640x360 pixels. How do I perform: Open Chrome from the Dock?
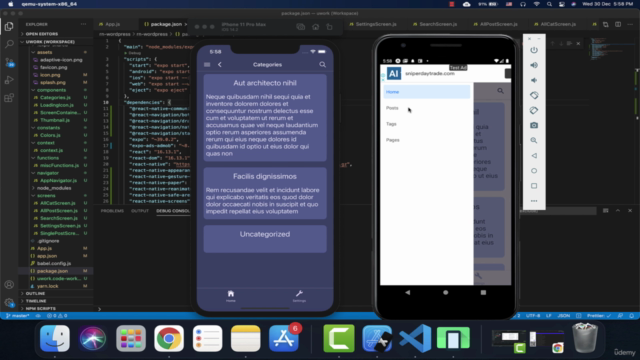coord(169,338)
